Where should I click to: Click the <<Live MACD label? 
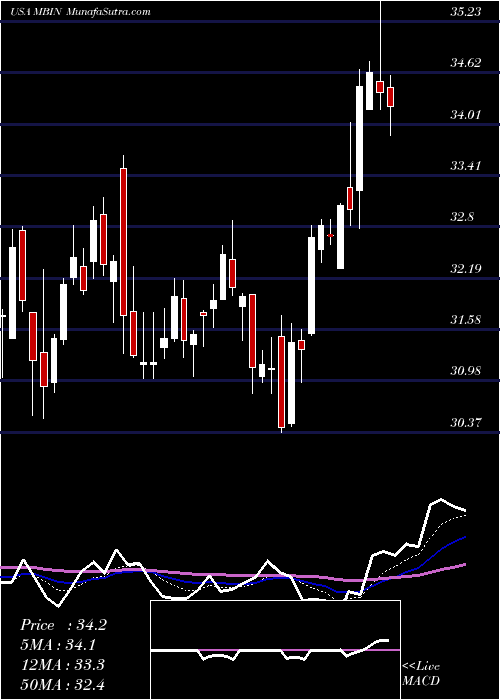coord(421,674)
